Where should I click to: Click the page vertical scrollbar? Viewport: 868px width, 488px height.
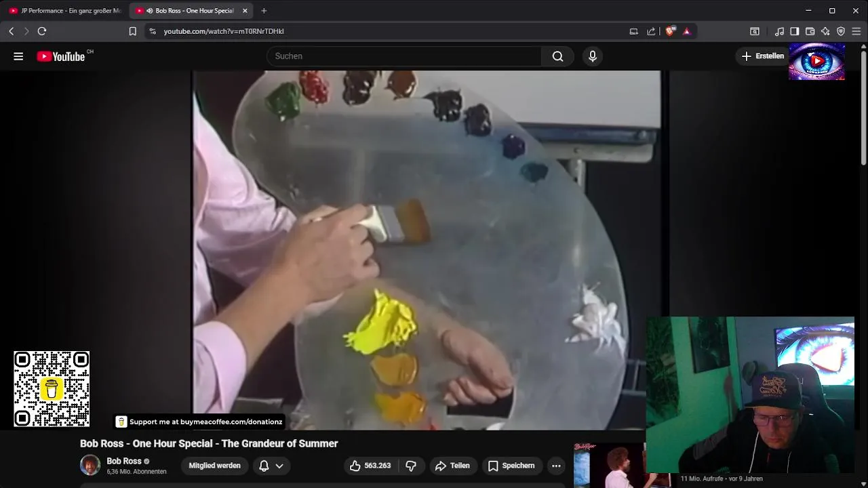(x=863, y=108)
